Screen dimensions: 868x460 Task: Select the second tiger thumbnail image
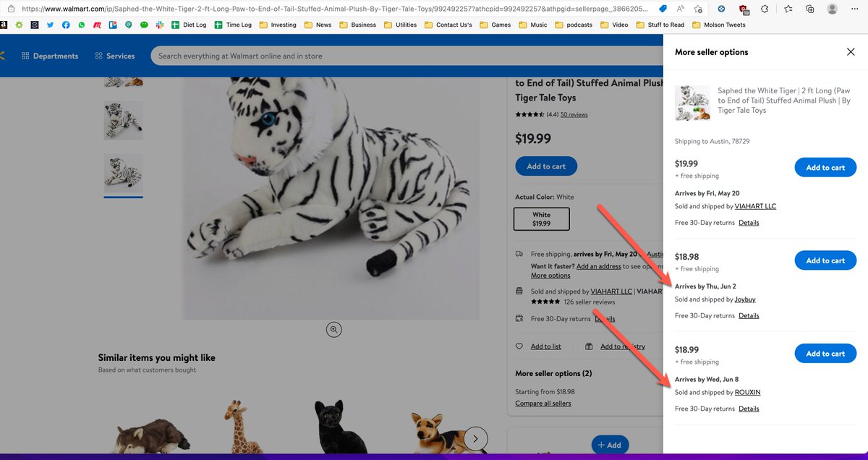(123, 120)
